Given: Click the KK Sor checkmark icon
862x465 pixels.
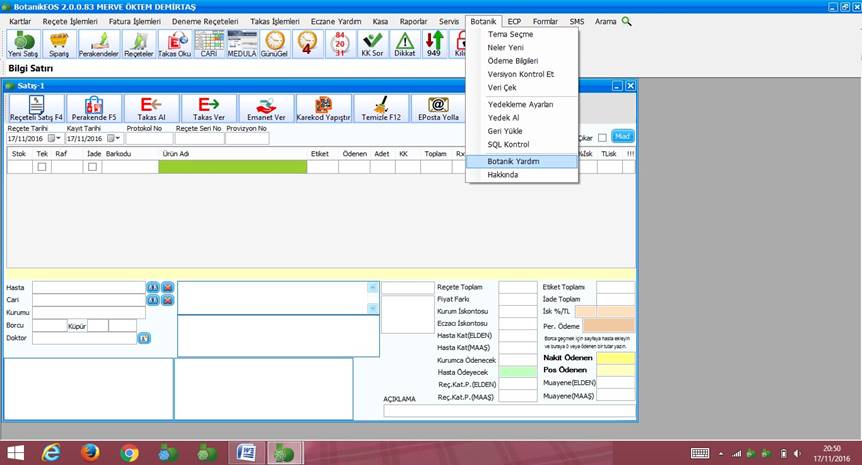Looking at the screenshot, I should (371, 43).
